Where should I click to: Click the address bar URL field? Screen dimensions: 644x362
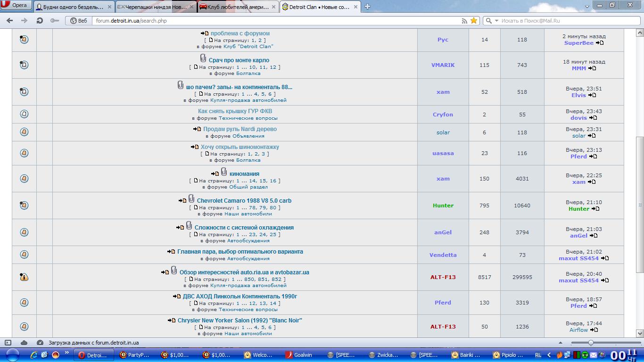click(x=273, y=21)
